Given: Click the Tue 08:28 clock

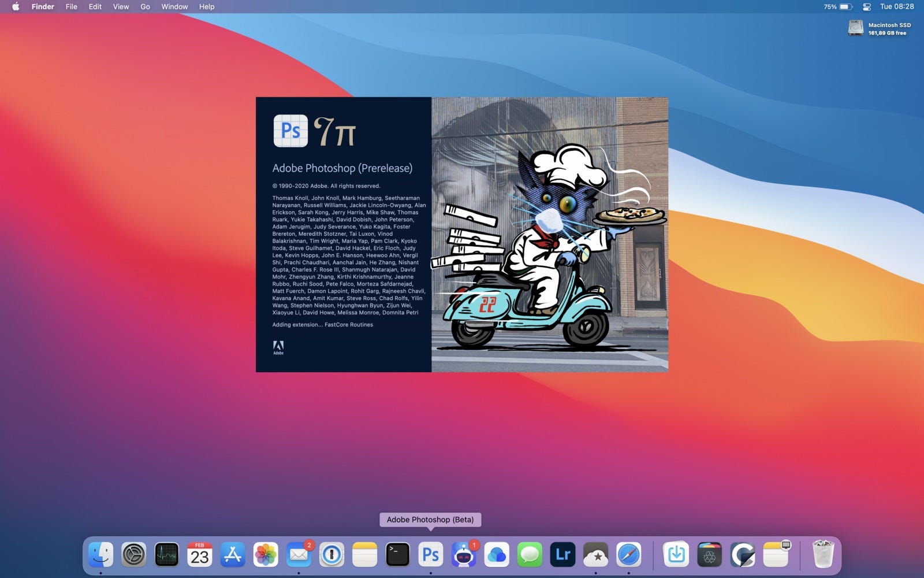Looking at the screenshot, I should point(897,7).
